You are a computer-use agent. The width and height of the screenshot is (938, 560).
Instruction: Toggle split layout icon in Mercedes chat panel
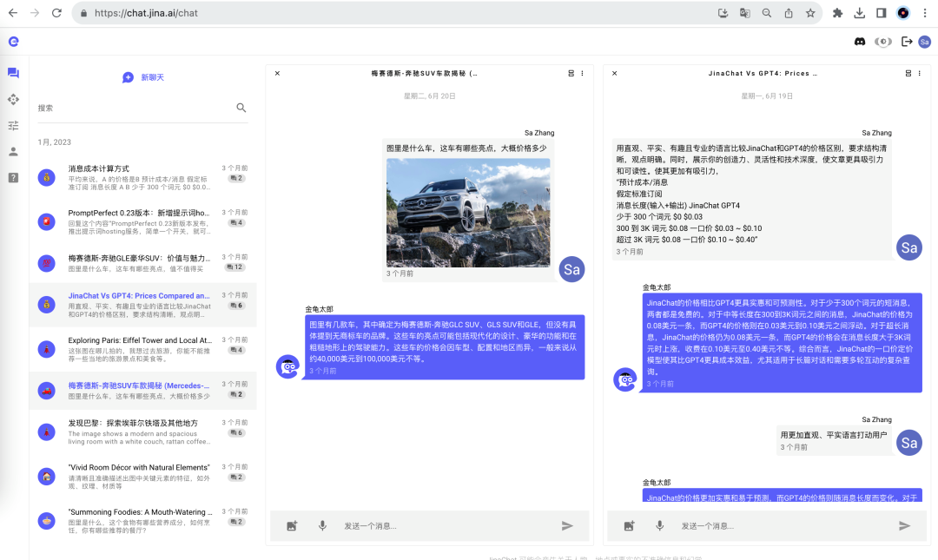571,73
